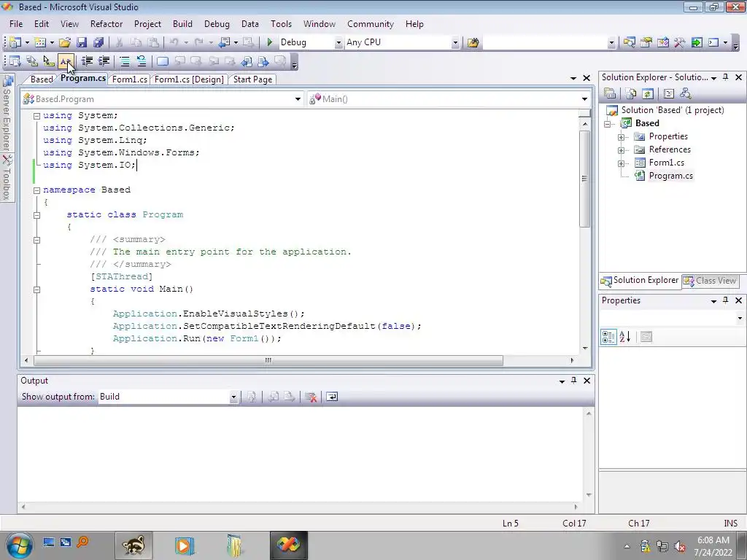
Task: Save Program.cs with the single floppy disk icon
Action: [x=82, y=42]
